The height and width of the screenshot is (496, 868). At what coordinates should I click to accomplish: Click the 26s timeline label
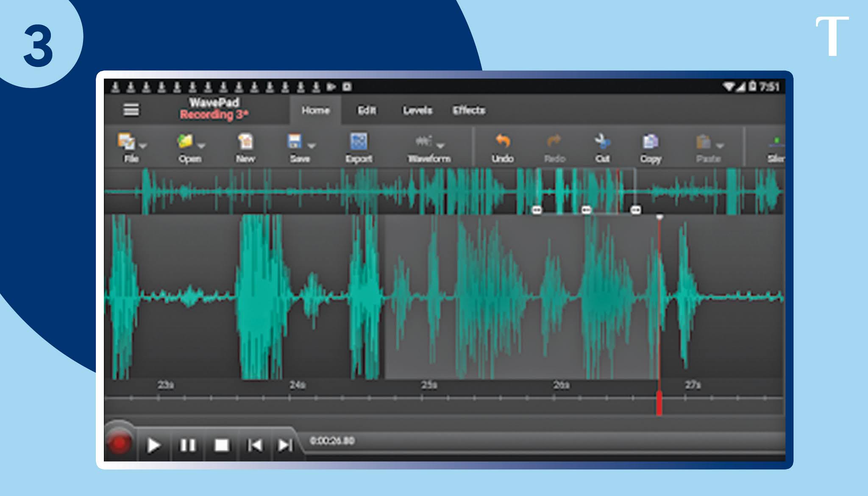tap(561, 385)
